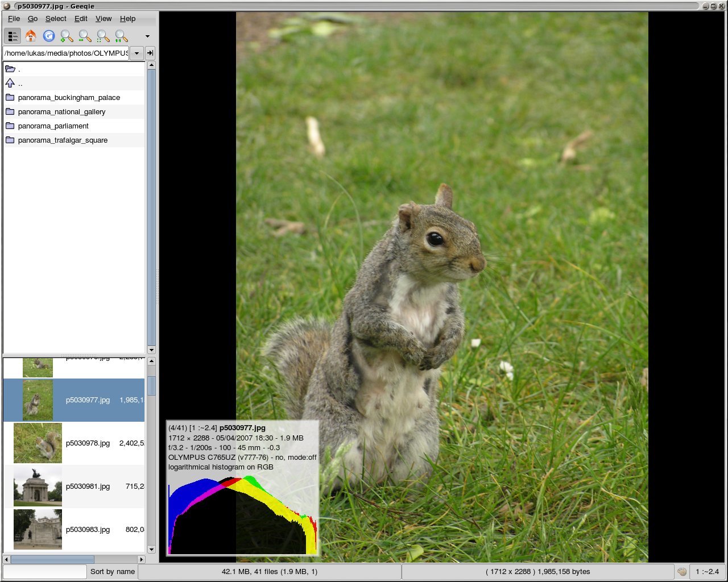Click the panorama_national_gallery folder icon
The width and height of the screenshot is (728, 582).
coord(10,111)
